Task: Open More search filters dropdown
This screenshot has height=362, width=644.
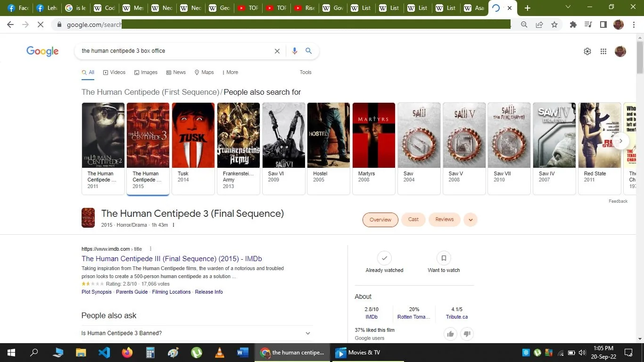Action: click(x=230, y=73)
